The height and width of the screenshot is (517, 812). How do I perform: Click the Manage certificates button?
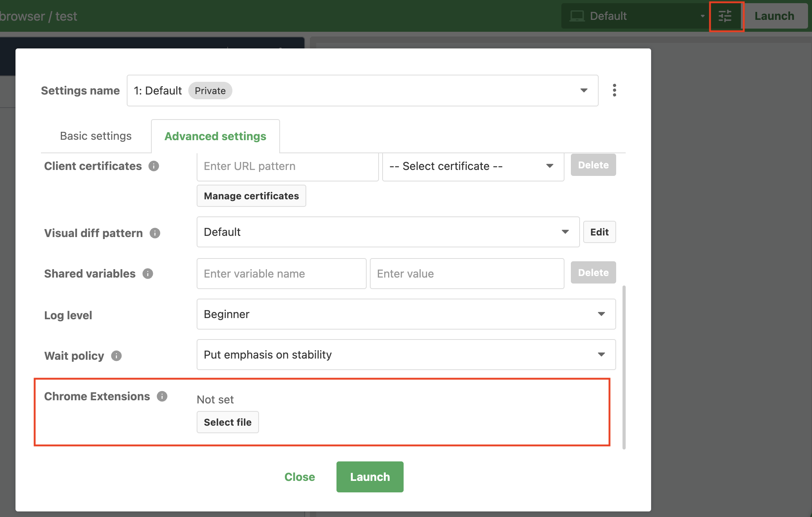[251, 196]
